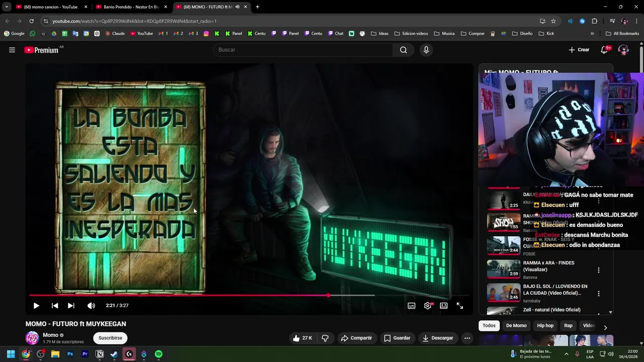
Task: Open Photoshop from the taskbar
Action: pyautogui.click(x=70, y=354)
